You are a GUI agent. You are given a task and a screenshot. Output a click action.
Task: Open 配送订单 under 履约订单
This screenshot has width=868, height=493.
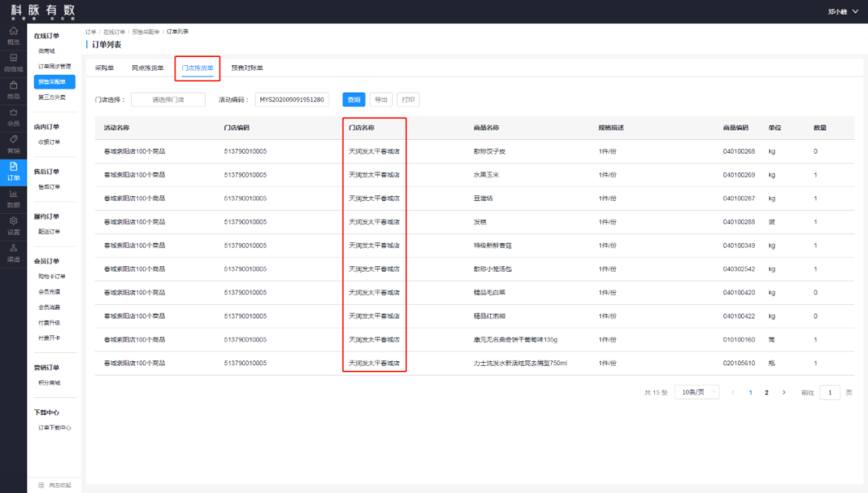pos(49,232)
